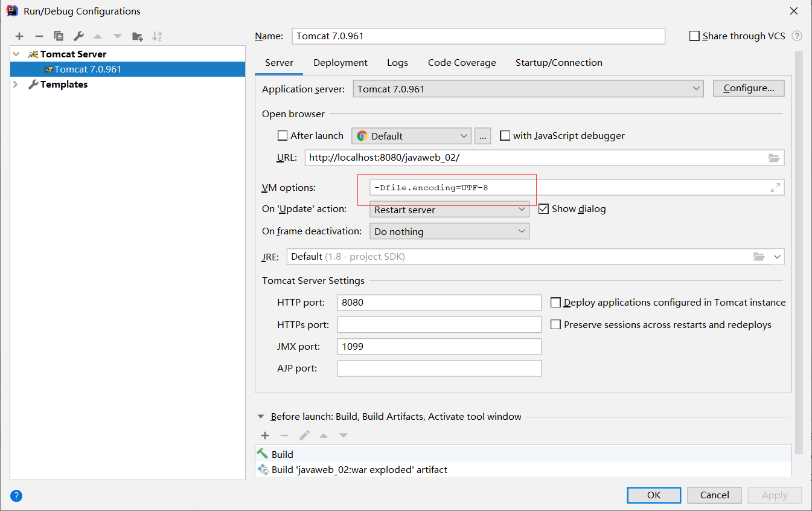Move Before launch task up
The image size is (812, 511).
pos(324,435)
